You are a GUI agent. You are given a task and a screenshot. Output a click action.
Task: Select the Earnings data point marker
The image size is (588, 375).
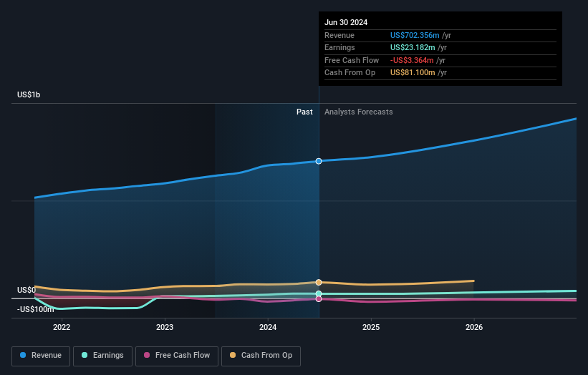(x=319, y=293)
